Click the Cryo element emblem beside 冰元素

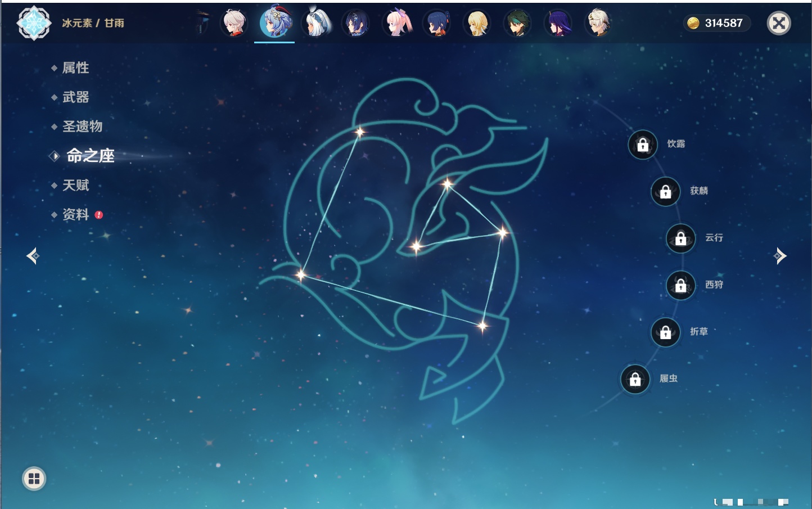pyautogui.click(x=34, y=23)
